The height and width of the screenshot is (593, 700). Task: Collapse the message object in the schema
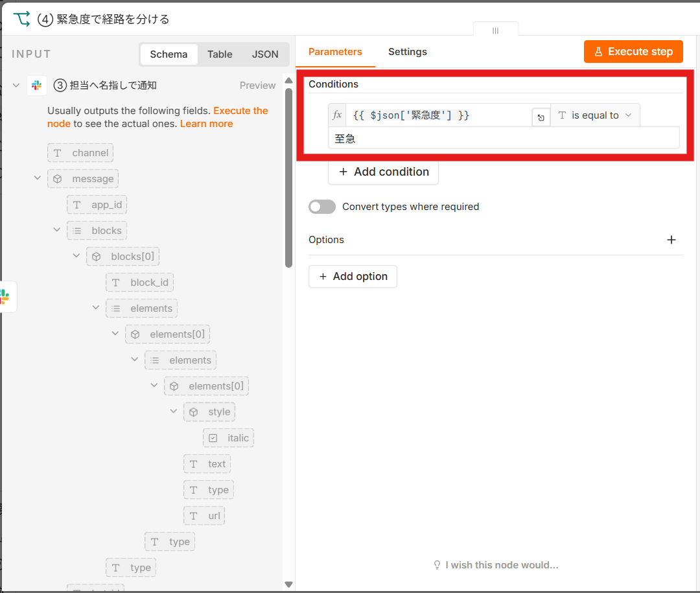click(x=38, y=178)
